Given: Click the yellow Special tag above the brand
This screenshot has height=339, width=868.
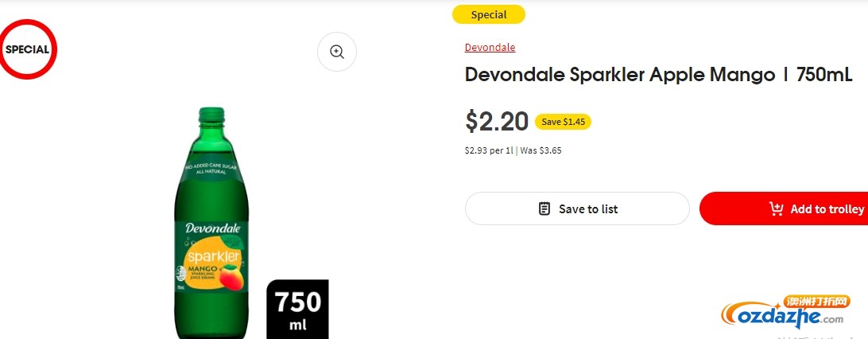Looking at the screenshot, I should (x=488, y=14).
